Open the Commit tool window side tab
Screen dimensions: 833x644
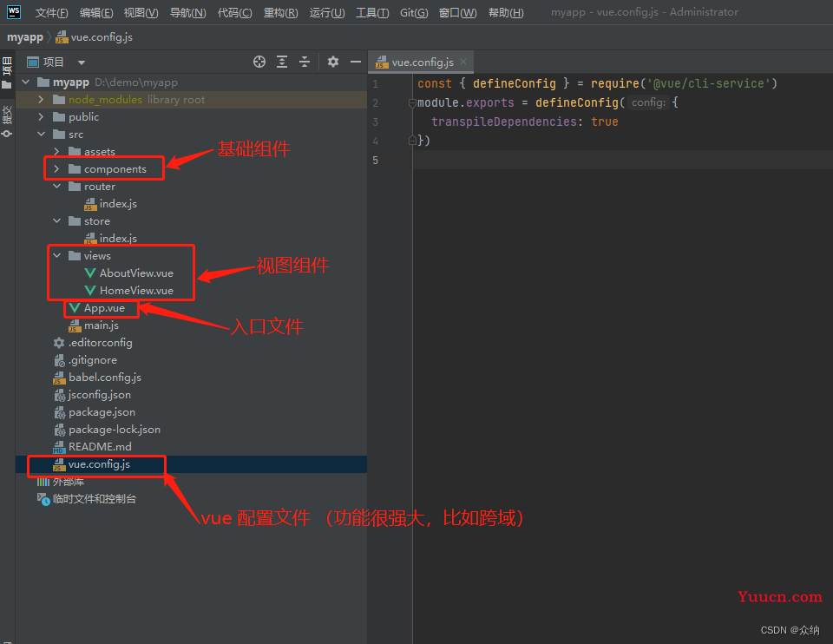(x=7, y=122)
